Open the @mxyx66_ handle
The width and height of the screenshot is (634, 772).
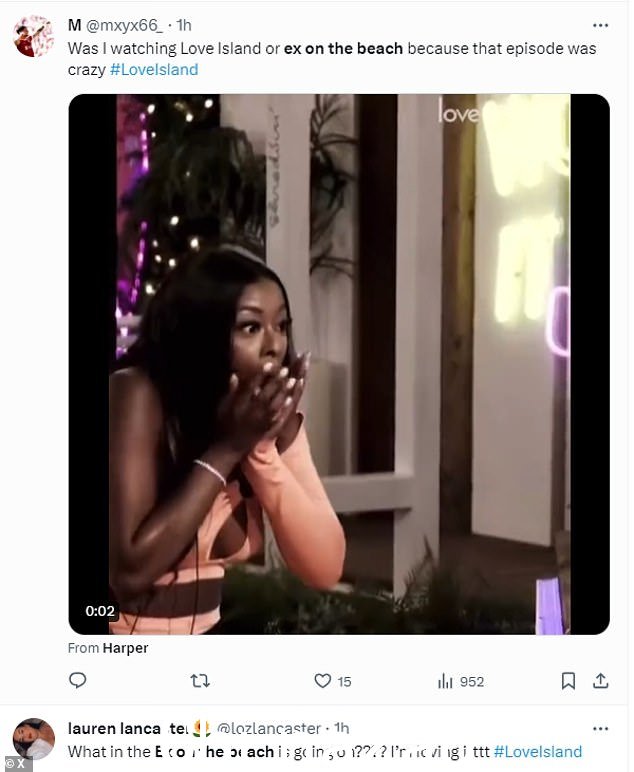click(124, 26)
